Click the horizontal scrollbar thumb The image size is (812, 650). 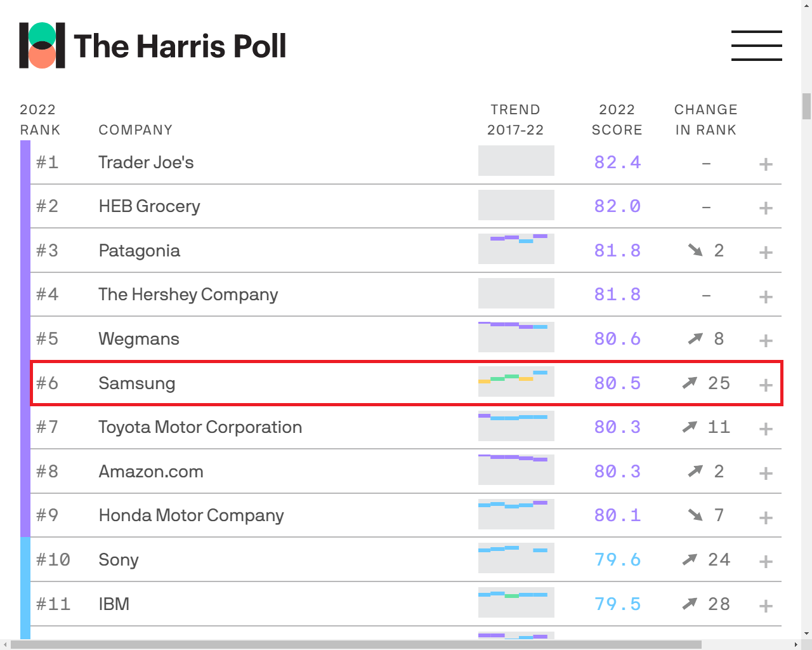click(356, 645)
